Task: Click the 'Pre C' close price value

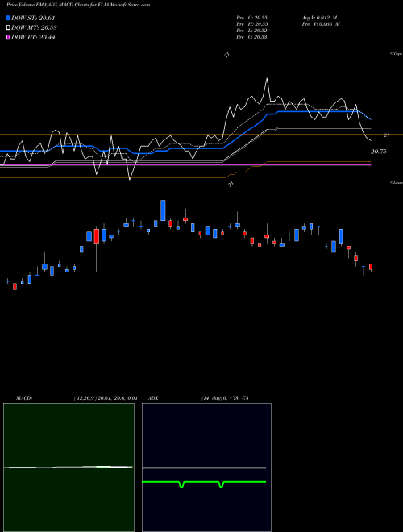Action: pos(251,37)
